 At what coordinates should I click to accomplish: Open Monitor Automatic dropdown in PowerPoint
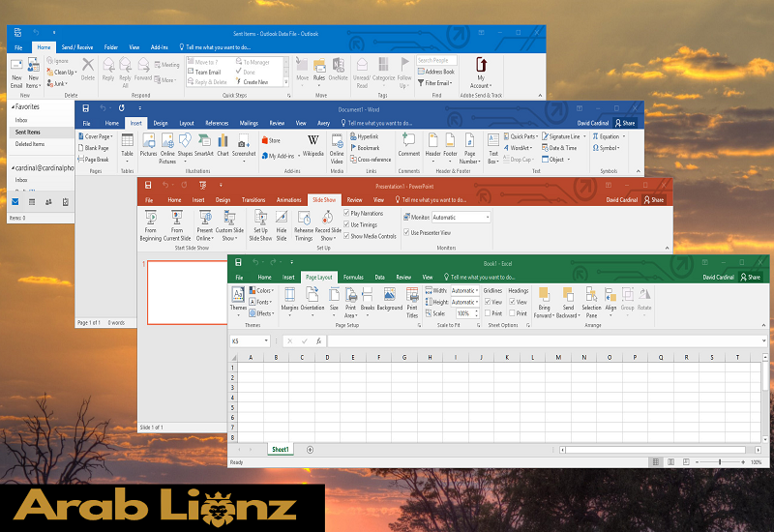(461, 217)
